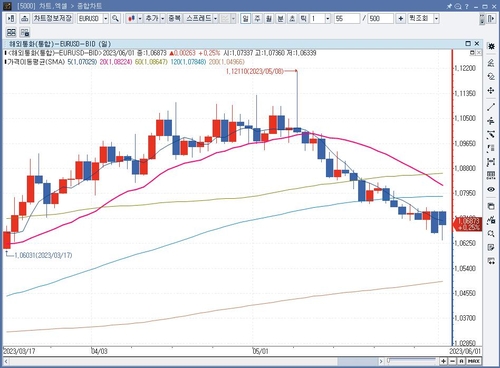Click the 추가 button
500x368 pixels.
152,19
